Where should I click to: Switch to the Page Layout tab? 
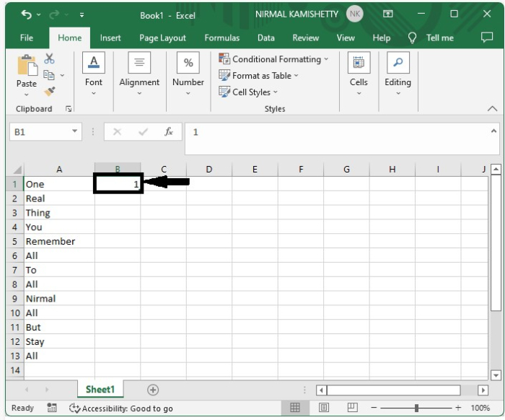162,38
